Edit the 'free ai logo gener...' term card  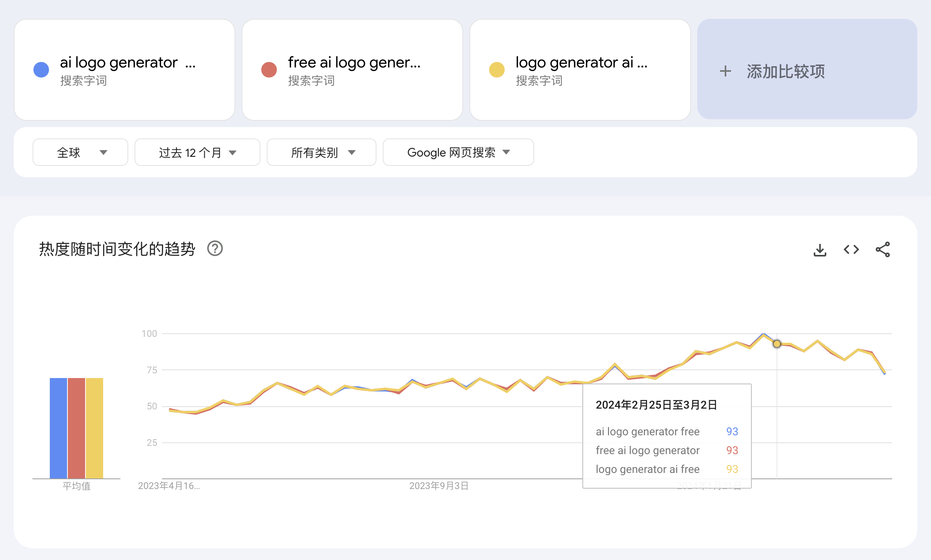(x=353, y=70)
